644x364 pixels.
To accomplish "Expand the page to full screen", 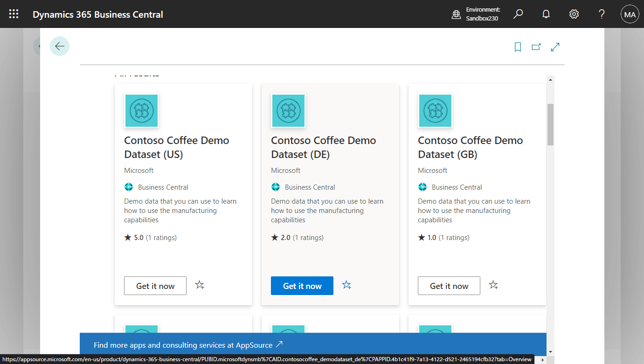I will click(554, 47).
